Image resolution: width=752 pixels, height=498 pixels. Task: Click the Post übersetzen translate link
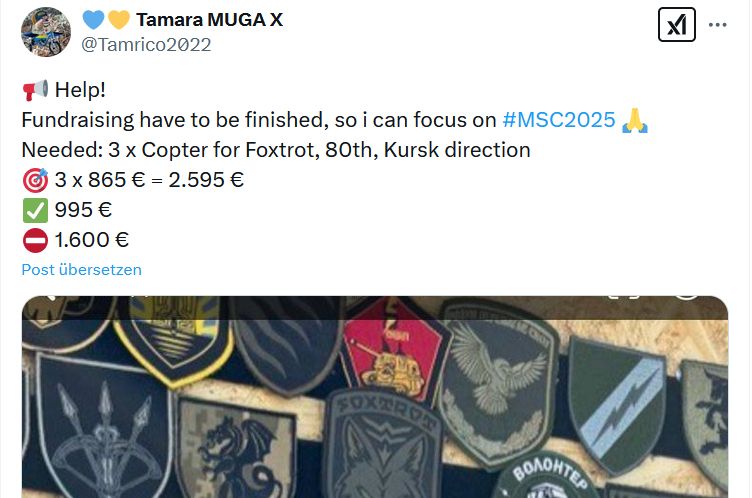click(x=82, y=270)
